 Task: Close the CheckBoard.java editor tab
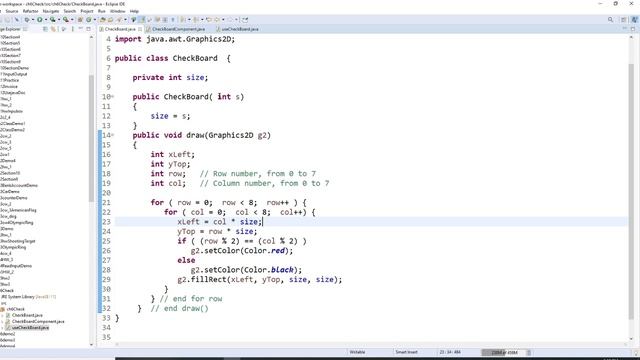click(x=140, y=29)
